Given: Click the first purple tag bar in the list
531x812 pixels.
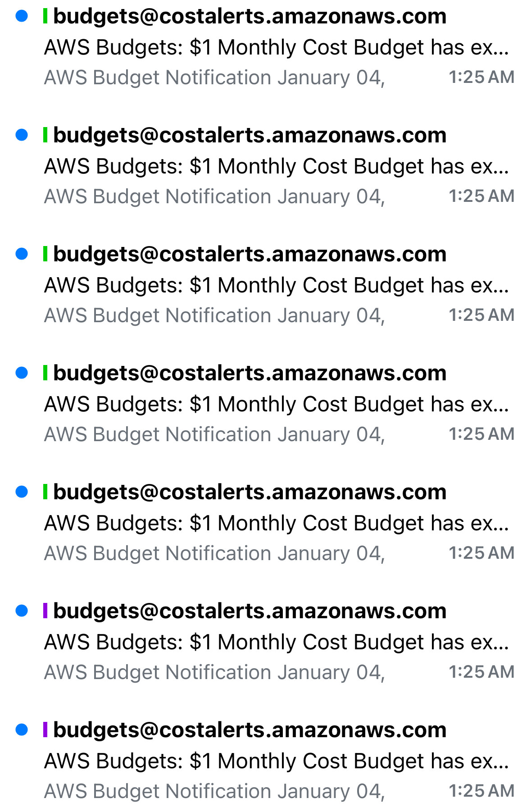Looking at the screenshot, I should tap(45, 611).
